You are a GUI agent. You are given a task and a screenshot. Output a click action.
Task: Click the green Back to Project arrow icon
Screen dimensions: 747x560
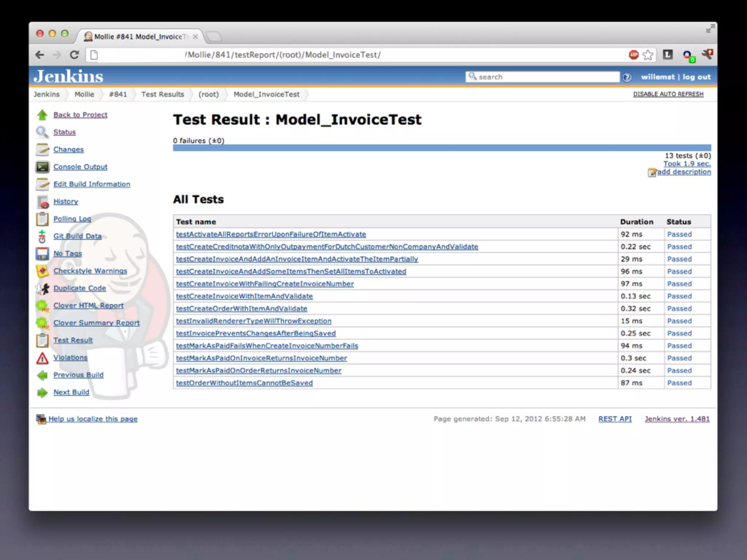pyautogui.click(x=42, y=115)
